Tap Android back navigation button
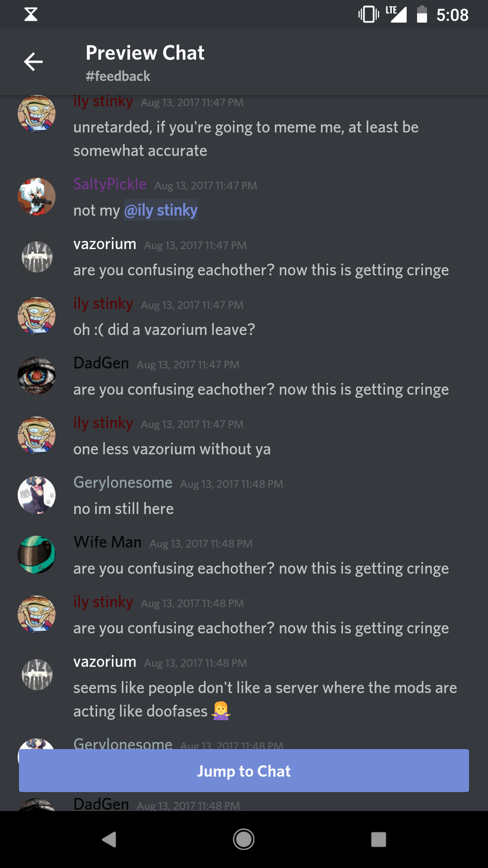Image resolution: width=488 pixels, height=868 pixels. tap(109, 840)
